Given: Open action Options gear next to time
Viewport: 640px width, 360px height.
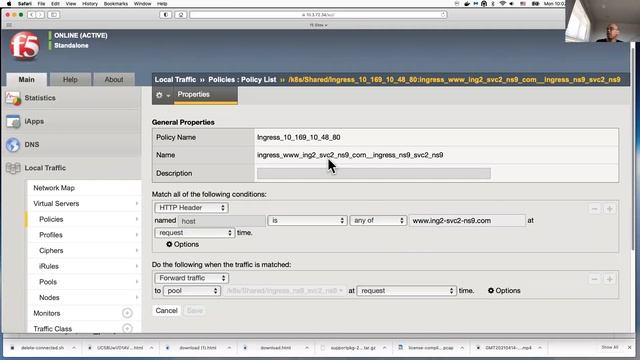Looking at the screenshot, I should tap(504, 291).
